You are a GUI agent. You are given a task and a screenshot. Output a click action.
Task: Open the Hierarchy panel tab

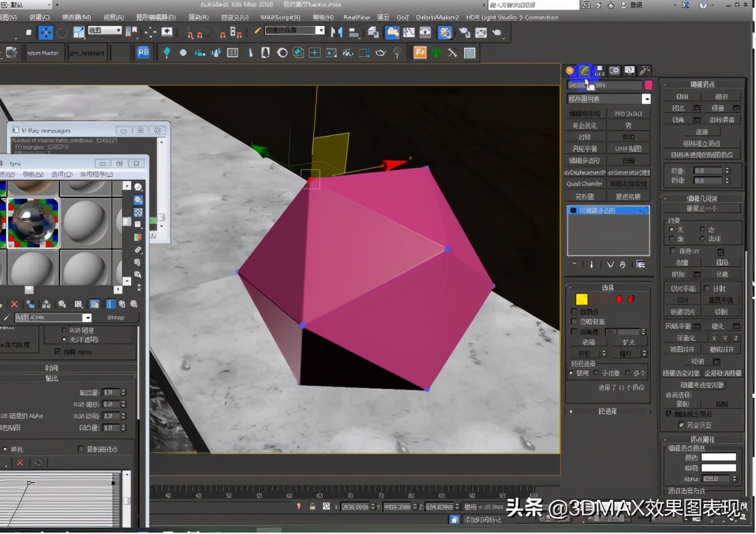coord(599,70)
